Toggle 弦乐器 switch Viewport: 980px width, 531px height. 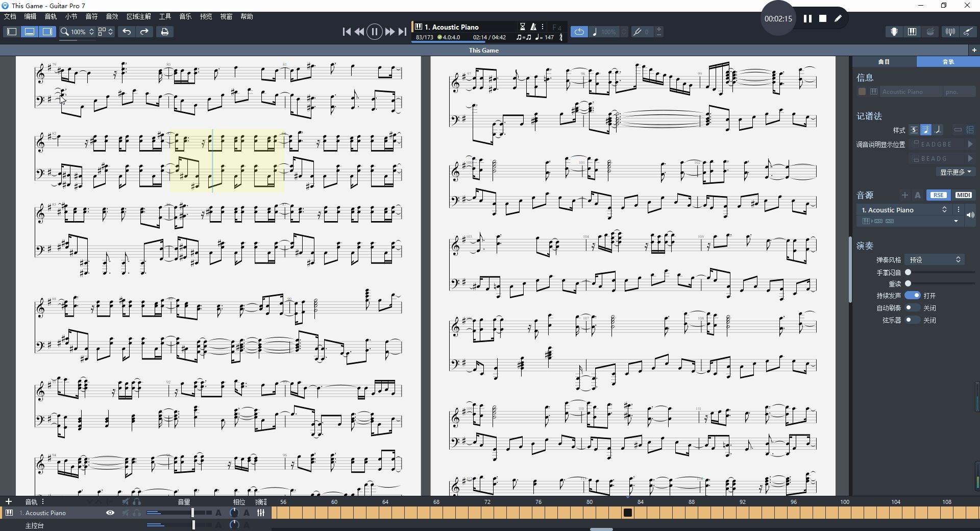pos(912,320)
